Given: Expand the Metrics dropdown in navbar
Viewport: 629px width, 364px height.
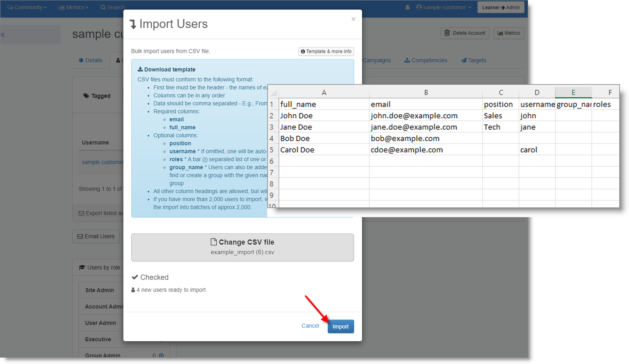Looking at the screenshot, I should [x=73, y=7].
